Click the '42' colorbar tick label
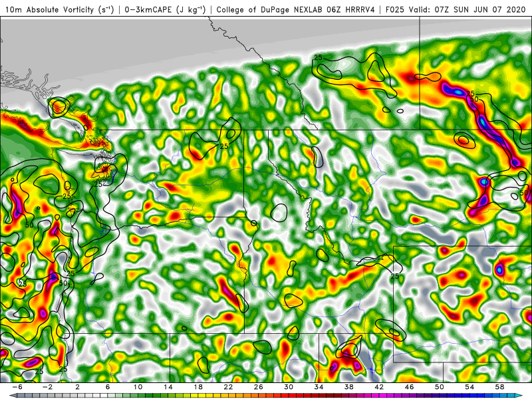Image resolution: width=532 pixels, height=399 pixels. pyautogui.click(x=379, y=387)
